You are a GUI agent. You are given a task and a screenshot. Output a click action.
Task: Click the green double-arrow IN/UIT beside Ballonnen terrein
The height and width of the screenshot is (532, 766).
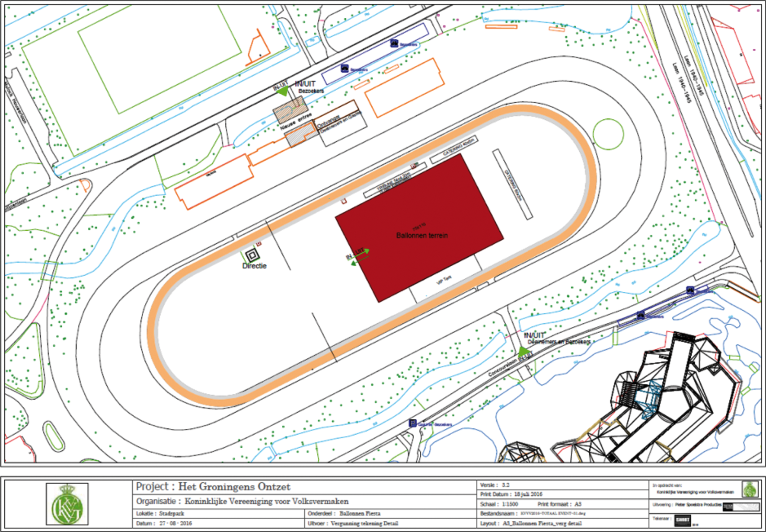(x=358, y=256)
